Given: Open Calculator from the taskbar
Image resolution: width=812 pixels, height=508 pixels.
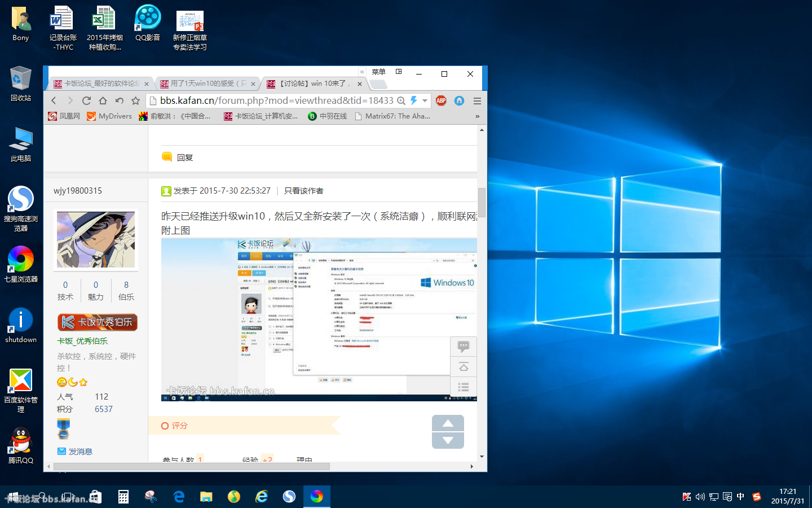Looking at the screenshot, I should [123, 496].
